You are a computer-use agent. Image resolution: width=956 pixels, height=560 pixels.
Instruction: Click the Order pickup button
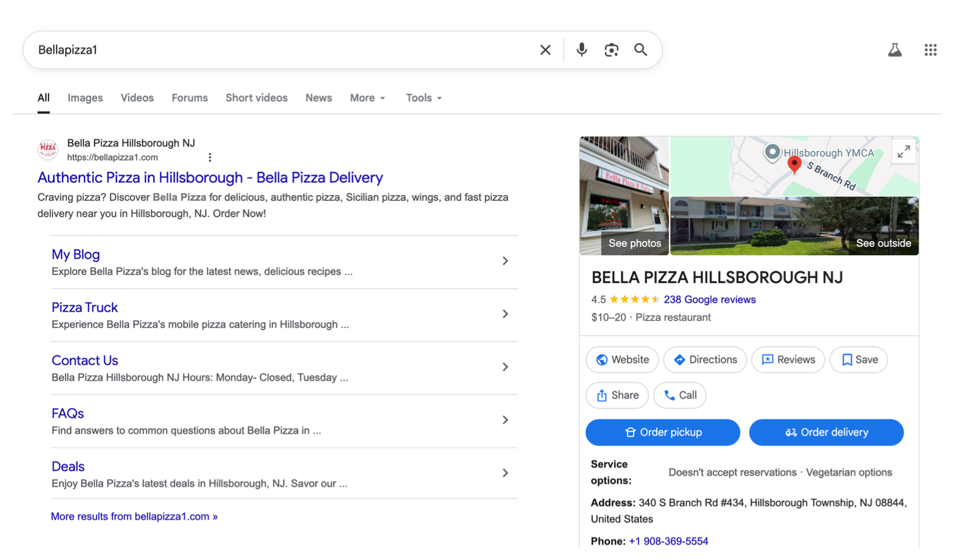pos(663,432)
